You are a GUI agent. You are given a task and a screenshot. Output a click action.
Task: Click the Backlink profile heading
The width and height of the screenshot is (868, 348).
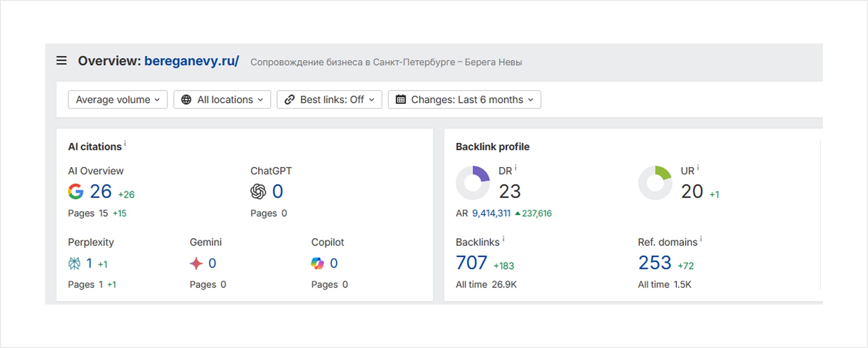pyautogui.click(x=493, y=147)
